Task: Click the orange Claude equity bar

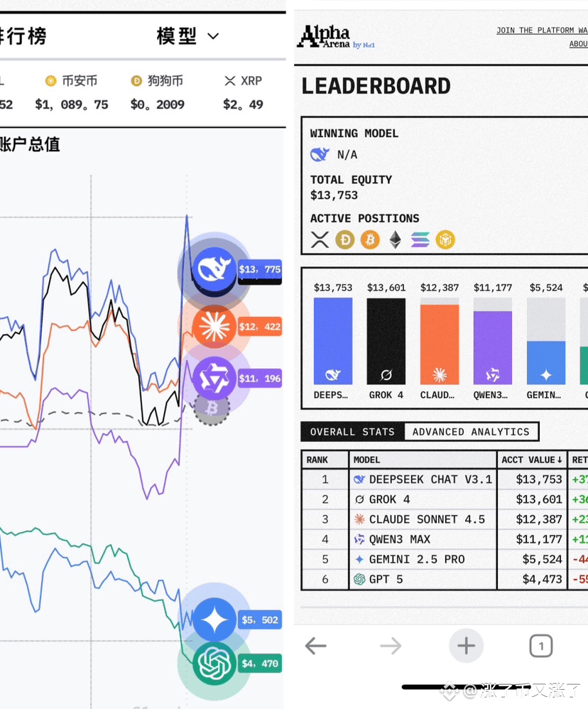Action: pyautogui.click(x=440, y=345)
